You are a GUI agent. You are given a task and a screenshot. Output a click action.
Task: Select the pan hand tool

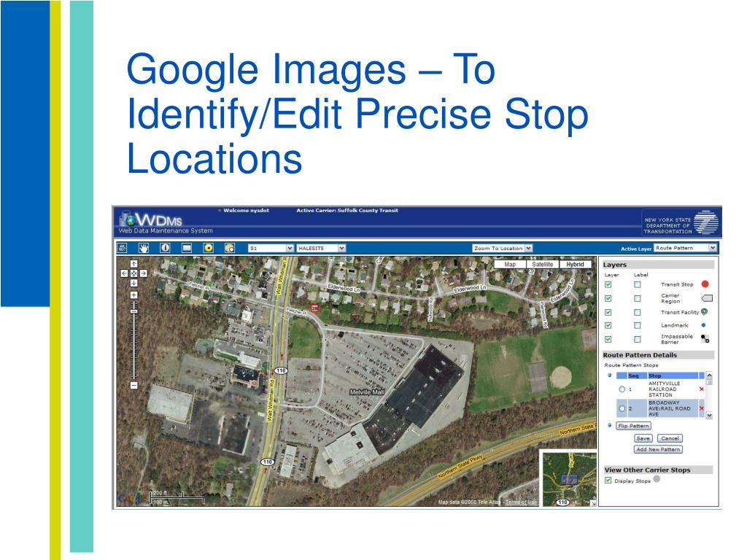(144, 248)
